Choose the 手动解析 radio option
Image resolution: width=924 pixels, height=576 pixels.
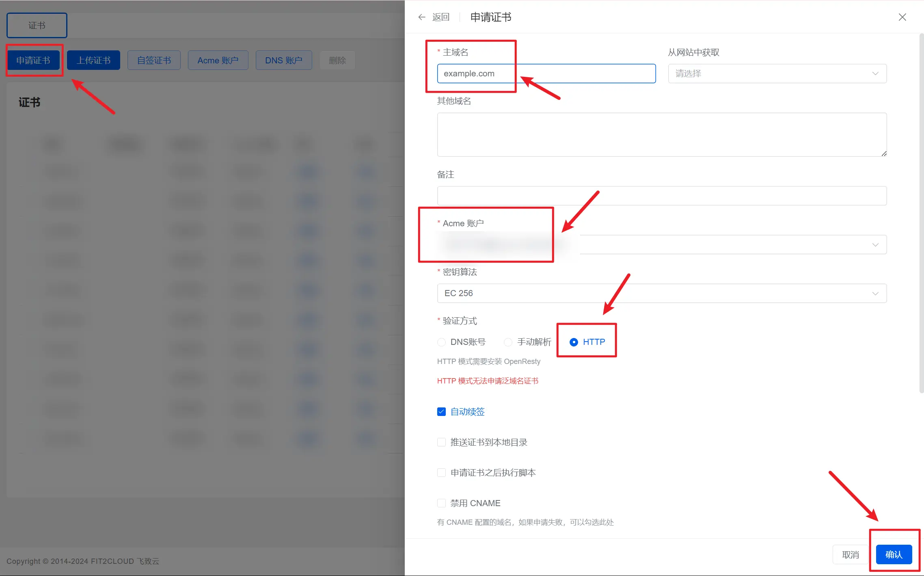pos(508,342)
